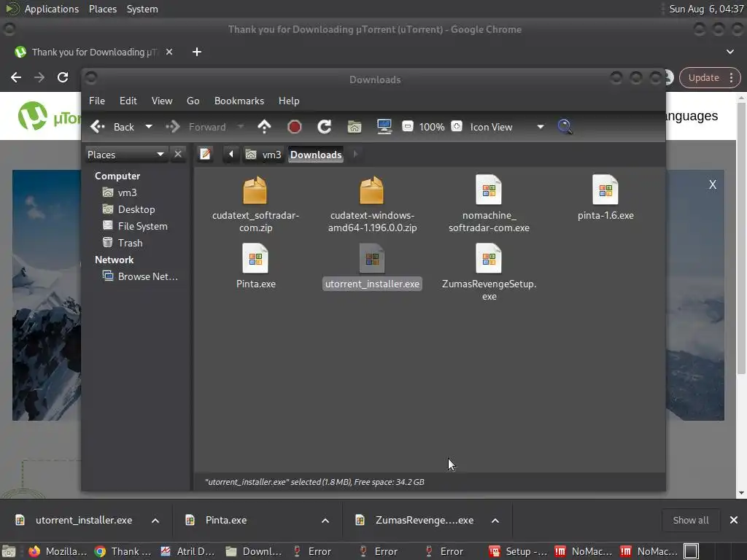Switch to Setup window in taskbar
The image size is (747, 560).
(x=519, y=551)
